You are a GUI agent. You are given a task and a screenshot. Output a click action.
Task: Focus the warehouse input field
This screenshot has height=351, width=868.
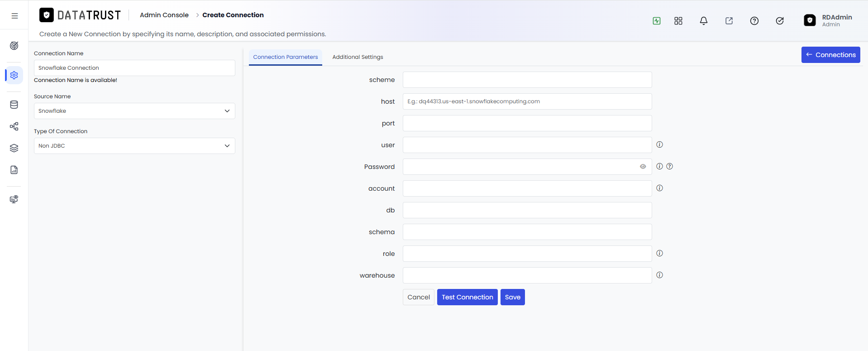click(527, 275)
